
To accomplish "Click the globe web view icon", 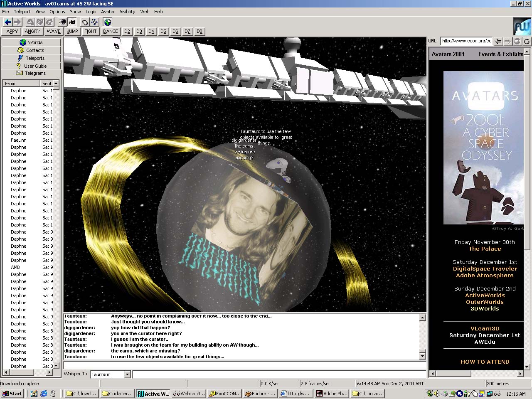I will pos(108,22).
